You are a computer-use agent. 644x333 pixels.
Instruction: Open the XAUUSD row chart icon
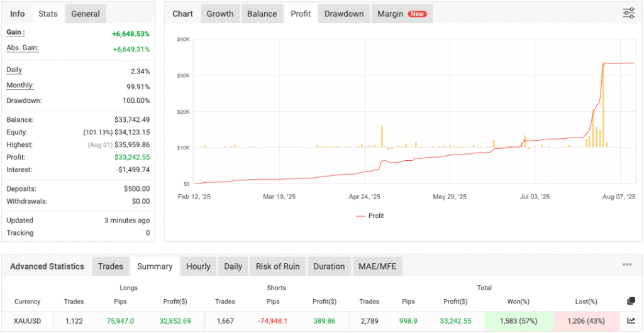pyautogui.click(x=631, y=321)
